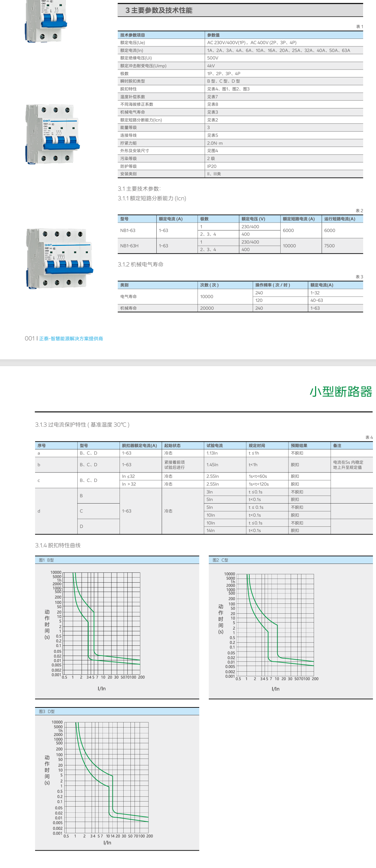
Task: Select the 图2 C型 chart title bar
Action: (x=291, y=560)
